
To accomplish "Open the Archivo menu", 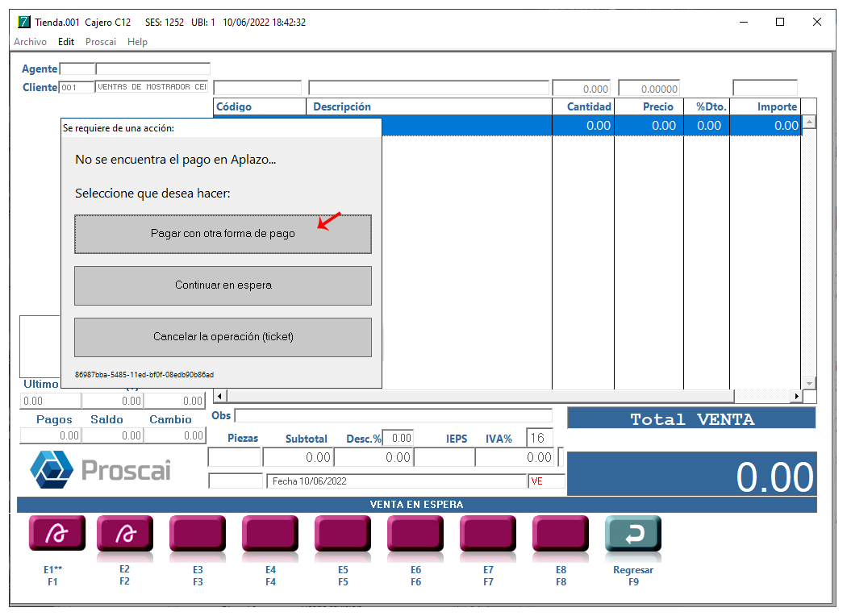I will 31,42.
